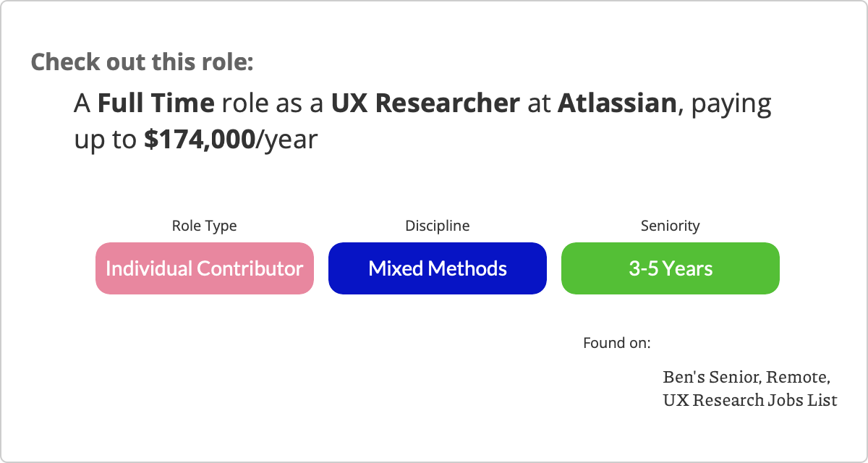This screenshot has width=868, height=463.
Task: Click the Seniority label
Action: pyautogui.click(x=671, y=226)
